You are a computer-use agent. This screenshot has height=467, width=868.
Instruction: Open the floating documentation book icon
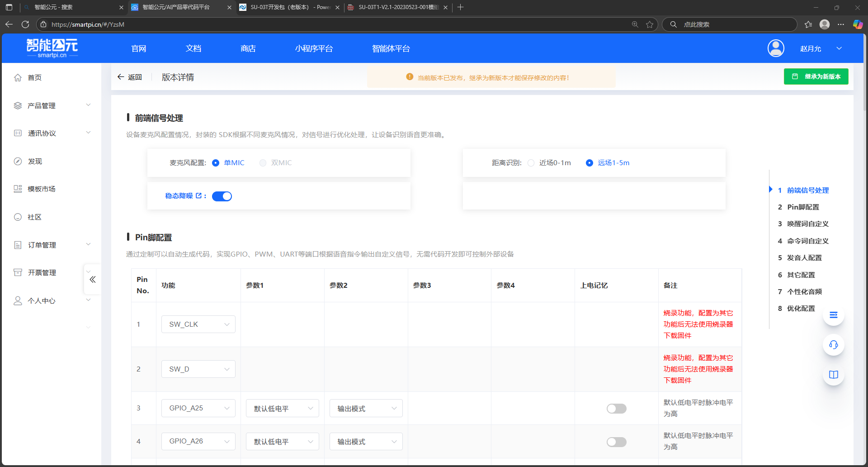[833, 375]
